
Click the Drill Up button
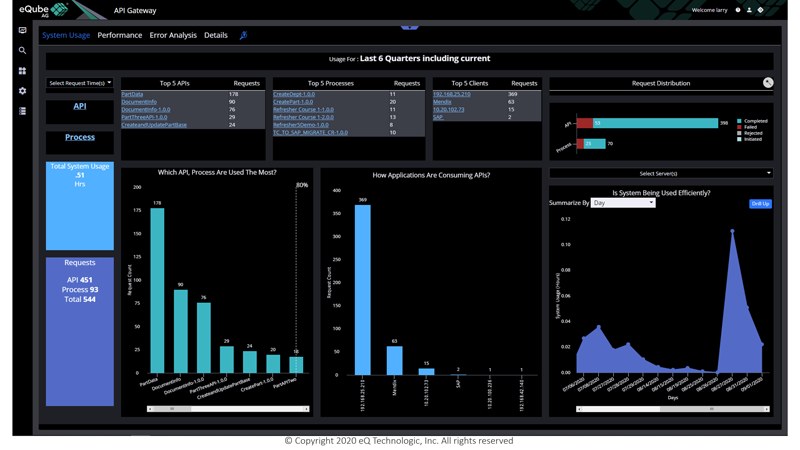pyautogui.click(x=760, y=204)
